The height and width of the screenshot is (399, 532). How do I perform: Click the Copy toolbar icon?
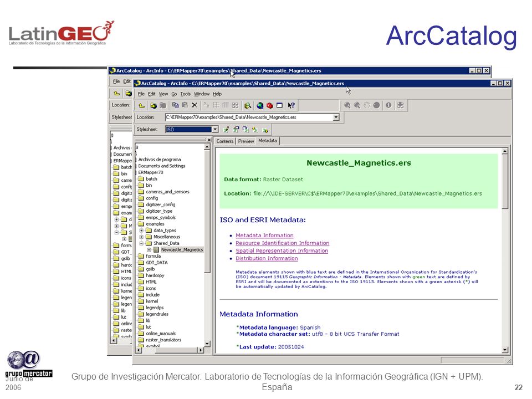point(176,105)
